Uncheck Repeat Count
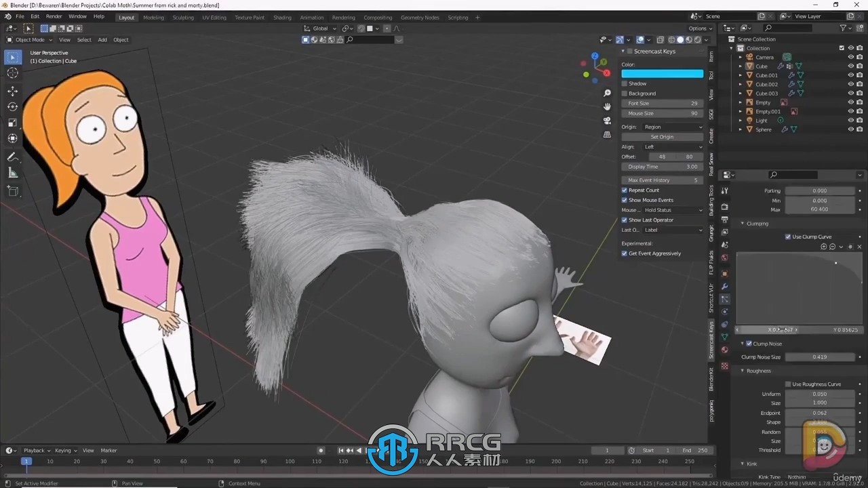Viewport: 868px width, 488px height. [x=625, y=190]
